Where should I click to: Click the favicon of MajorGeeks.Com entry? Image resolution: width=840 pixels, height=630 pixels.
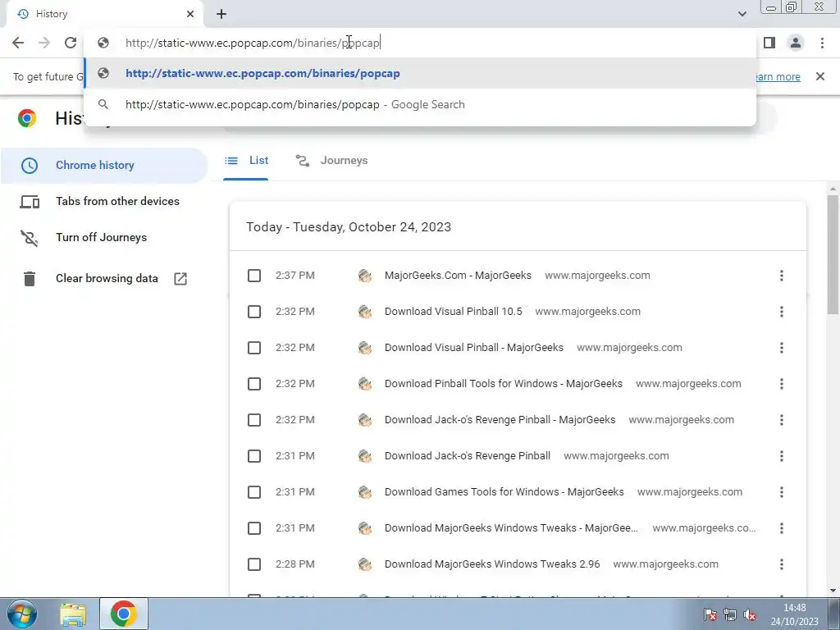click(x=365, y=276)
